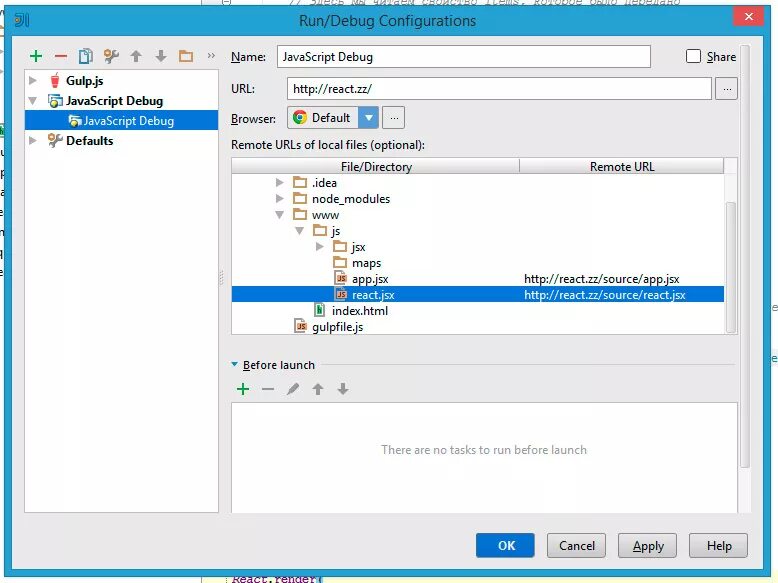Edit before launch task pencil
The width and height of the screenshot is (778, 583).
pyautogui.click(x=293, y=389)
